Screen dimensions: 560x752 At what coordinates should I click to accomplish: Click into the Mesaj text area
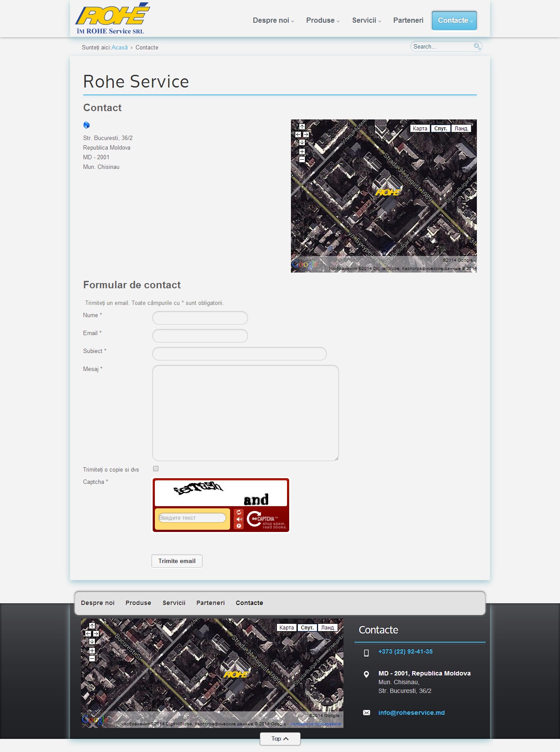click(x=245, y=413)
